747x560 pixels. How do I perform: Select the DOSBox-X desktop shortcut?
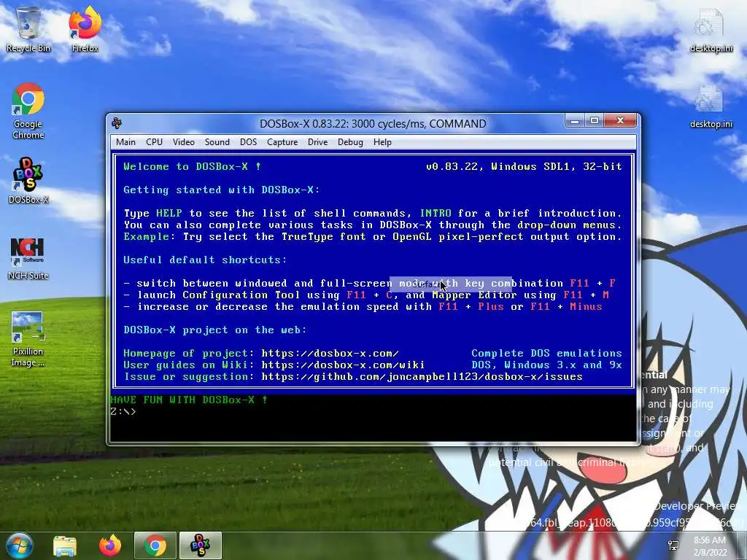click(x=28, y=181)
